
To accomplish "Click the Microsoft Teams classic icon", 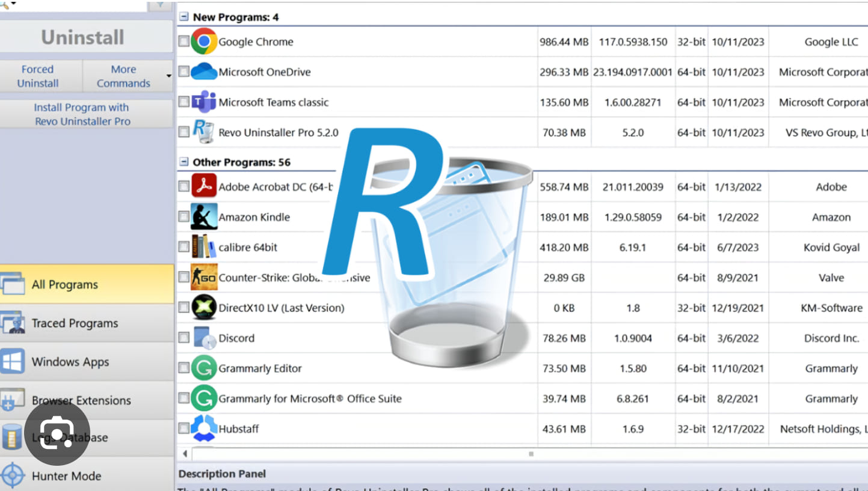I will 204,102.
